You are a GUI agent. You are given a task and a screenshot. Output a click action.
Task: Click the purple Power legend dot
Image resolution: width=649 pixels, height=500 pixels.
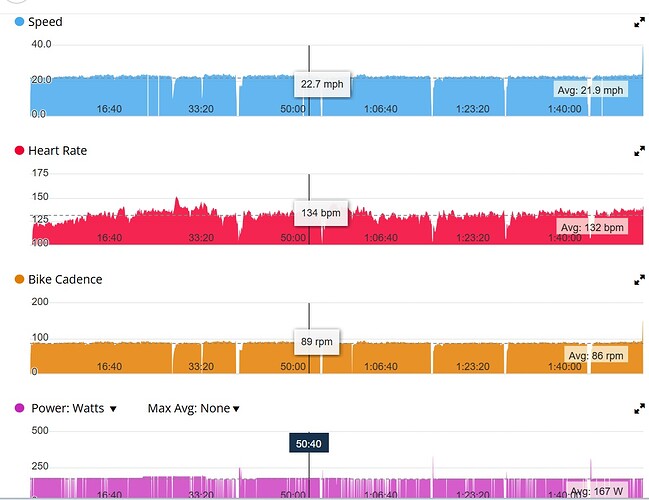pyautogui.click(x=19, y=408)
